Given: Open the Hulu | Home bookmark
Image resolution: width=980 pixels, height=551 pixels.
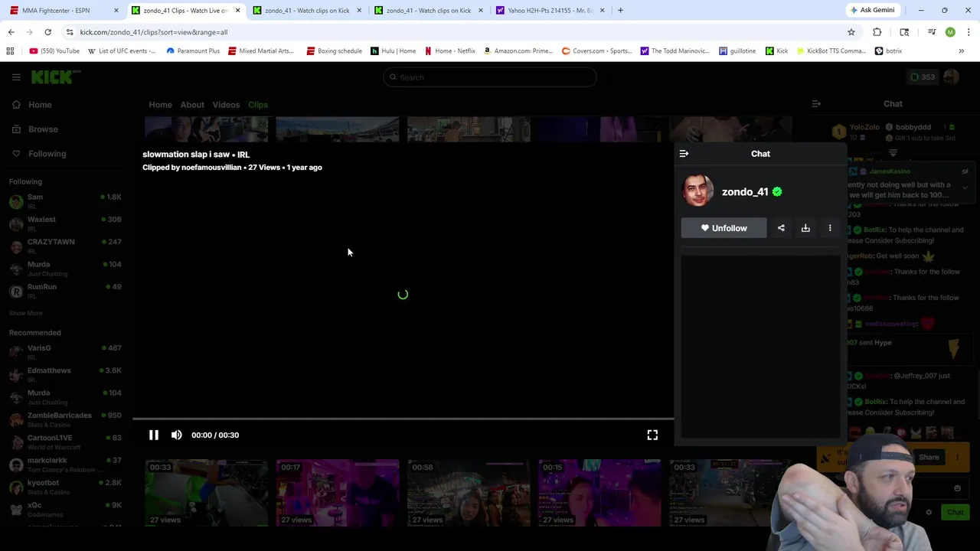Looking at the screenshot, I should pyautogui.click(x=393, y=51).
